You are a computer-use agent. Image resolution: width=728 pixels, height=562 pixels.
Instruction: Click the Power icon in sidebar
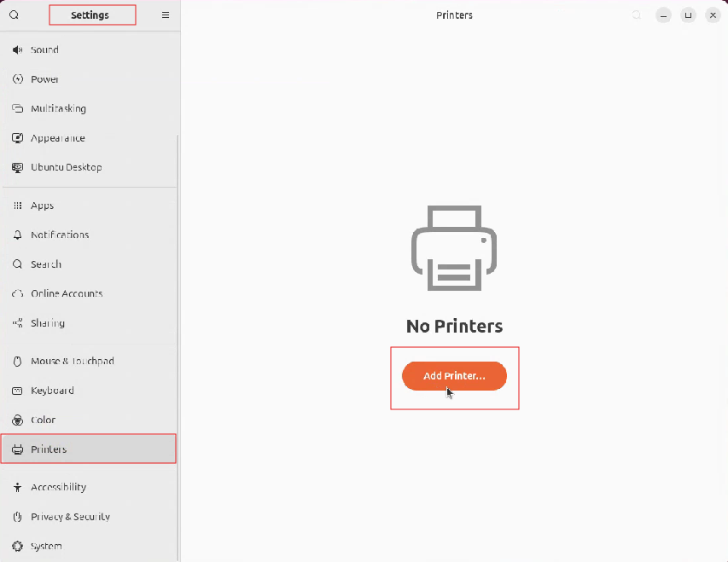tap(17, 79)
